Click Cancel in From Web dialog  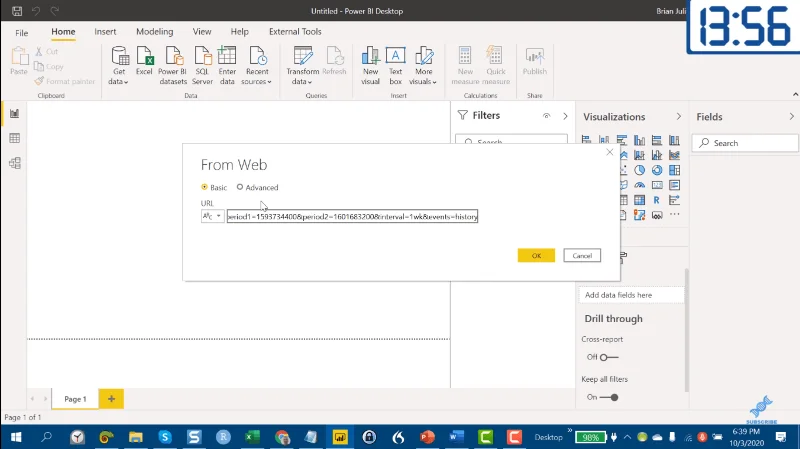tap(582, 256)
